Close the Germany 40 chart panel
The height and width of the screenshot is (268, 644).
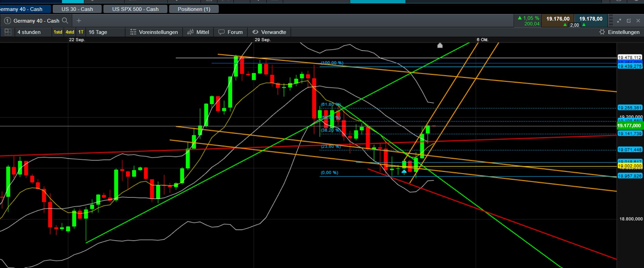pos(638,21)
